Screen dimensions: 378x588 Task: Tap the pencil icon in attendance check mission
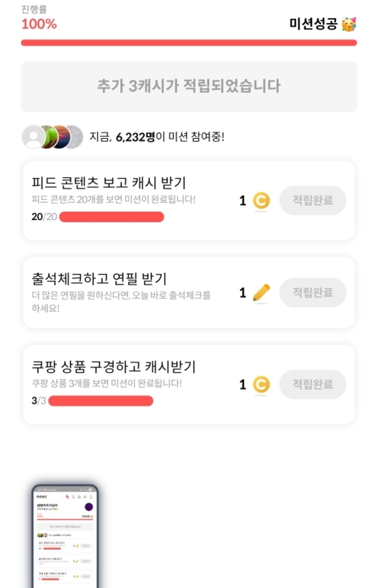coord(261,293)
